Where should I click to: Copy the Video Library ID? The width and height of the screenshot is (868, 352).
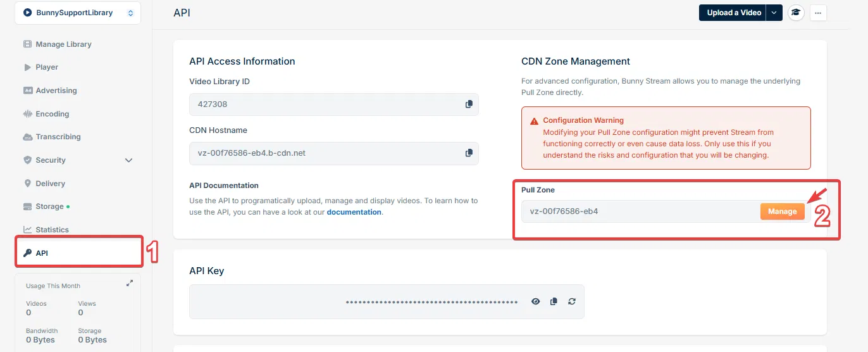[469, 104]
